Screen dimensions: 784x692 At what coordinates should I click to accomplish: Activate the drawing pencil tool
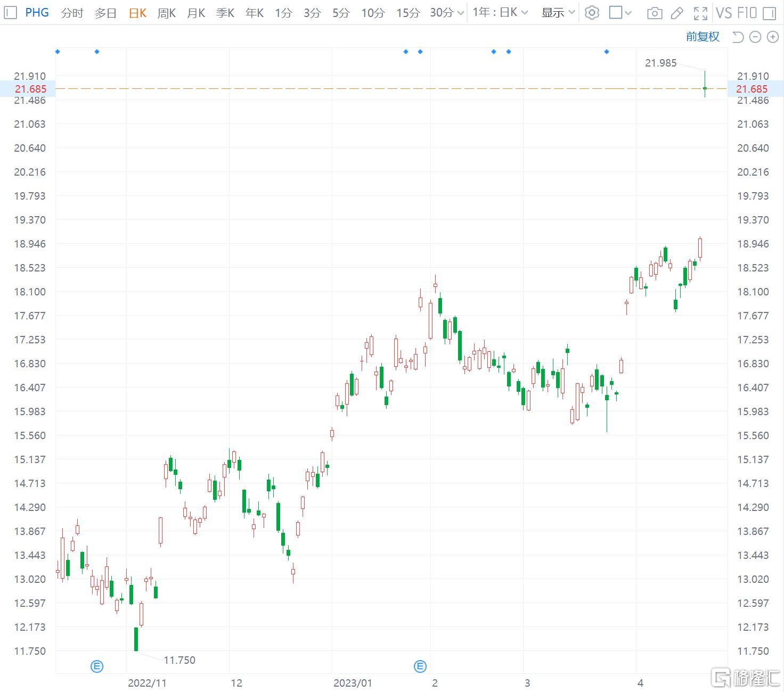677,13
